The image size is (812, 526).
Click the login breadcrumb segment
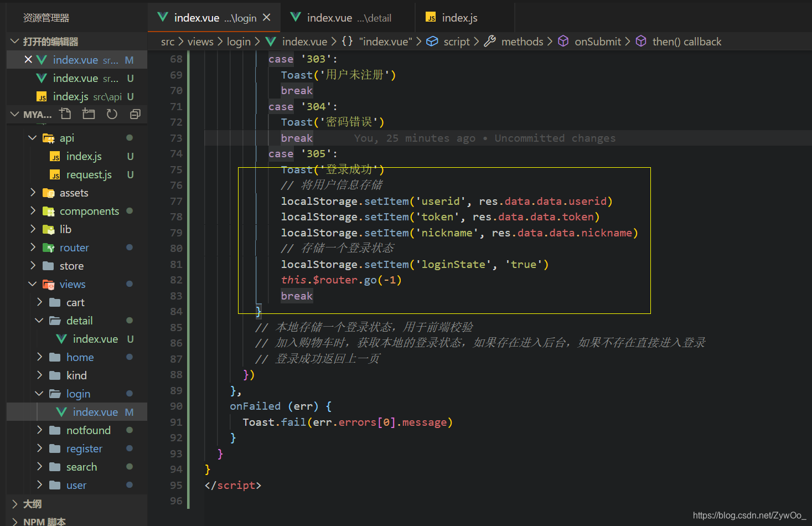pyautogui.click(x=239, y=42)
